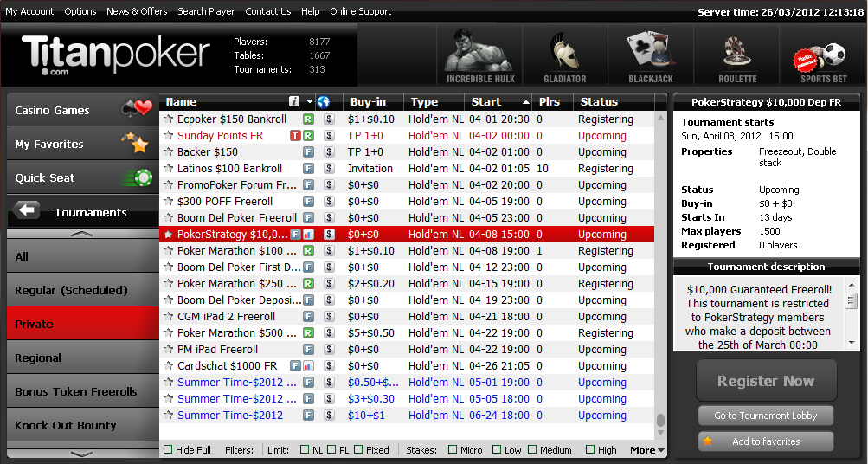Open the Contact Us menu

[x=268, y=11]
